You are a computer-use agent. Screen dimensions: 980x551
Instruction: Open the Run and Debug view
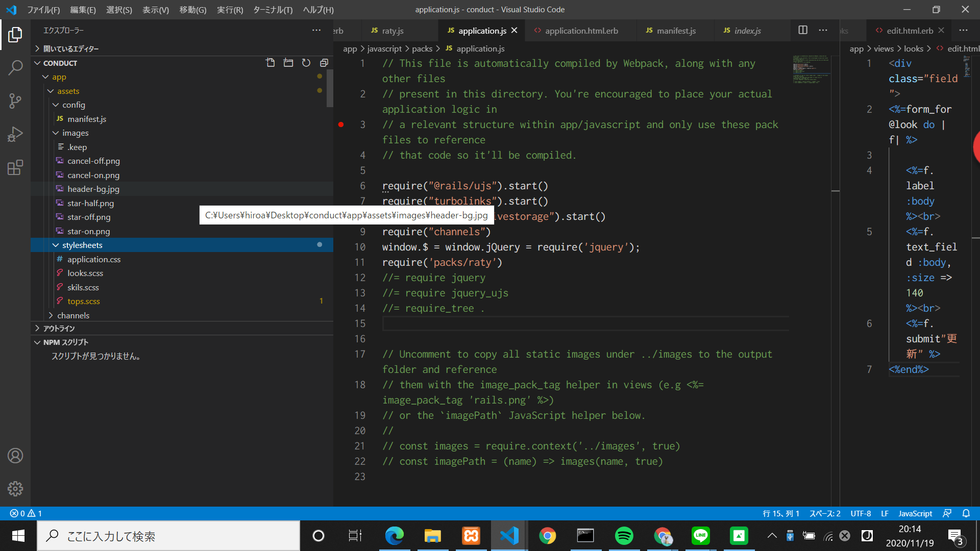(x=15, y=134)
